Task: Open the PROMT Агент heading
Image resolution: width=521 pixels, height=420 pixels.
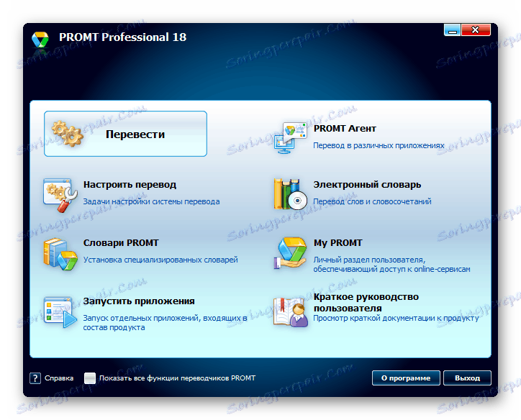Action: click(x=345, y=129)
